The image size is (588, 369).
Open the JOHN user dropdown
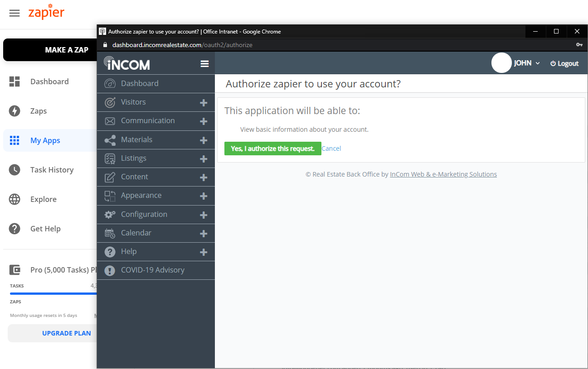click(526, 63)
